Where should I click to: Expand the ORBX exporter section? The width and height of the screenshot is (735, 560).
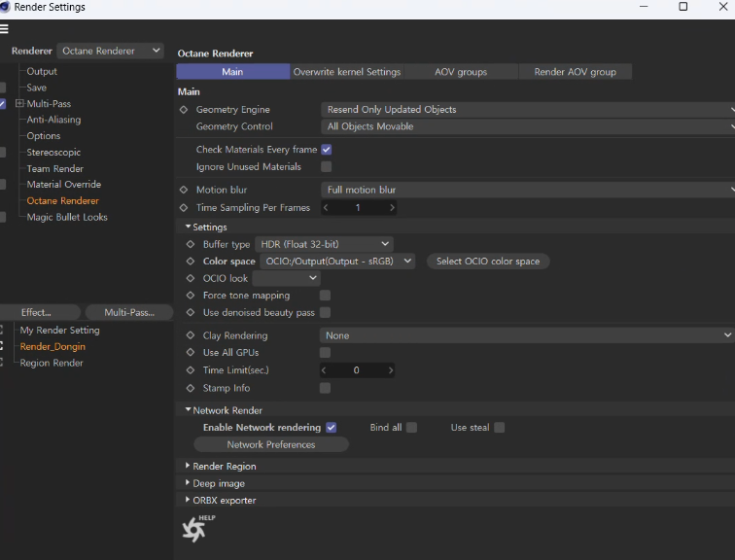[x=188, y=500]
